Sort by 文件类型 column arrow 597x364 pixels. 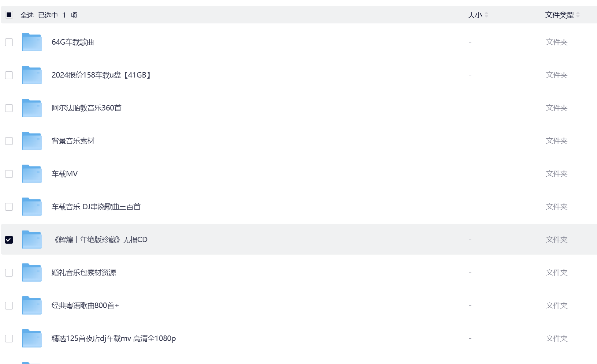coord(578,15)
